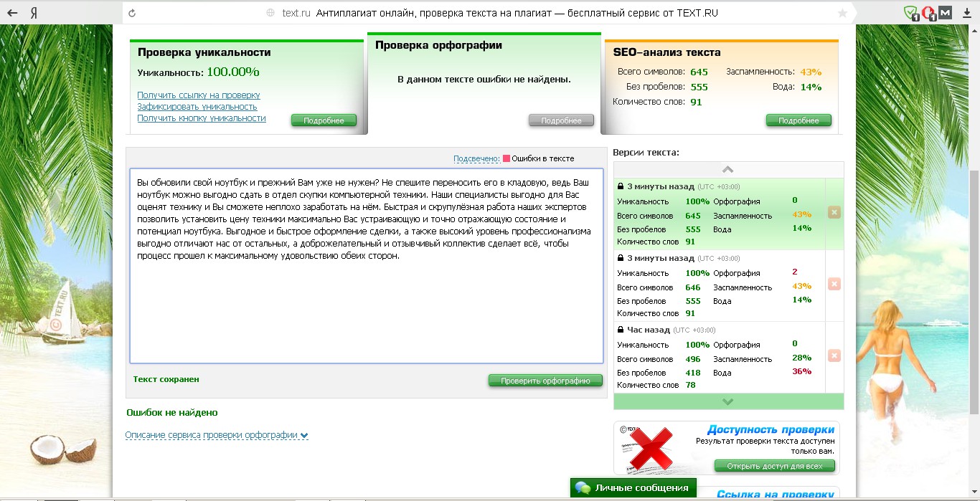Click lock icon of first 3 минуты назад version
The image size is (980, 501).
(621, 186)
